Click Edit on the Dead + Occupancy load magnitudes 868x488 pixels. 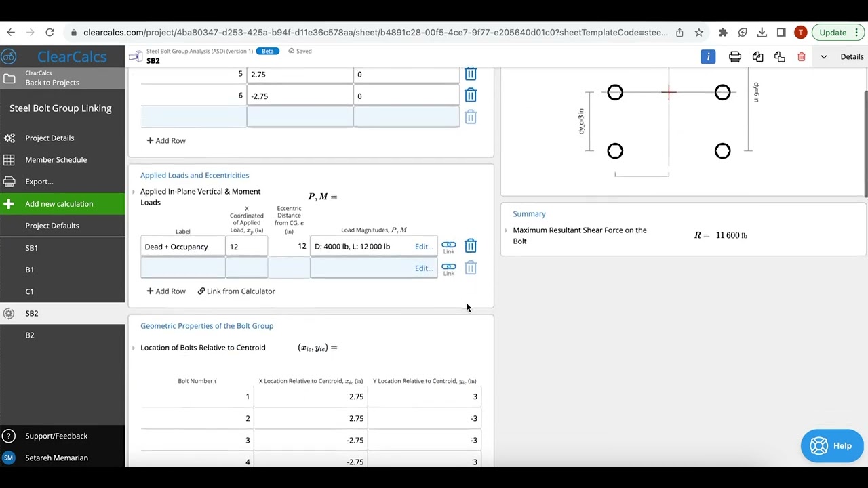pos(424,247)
